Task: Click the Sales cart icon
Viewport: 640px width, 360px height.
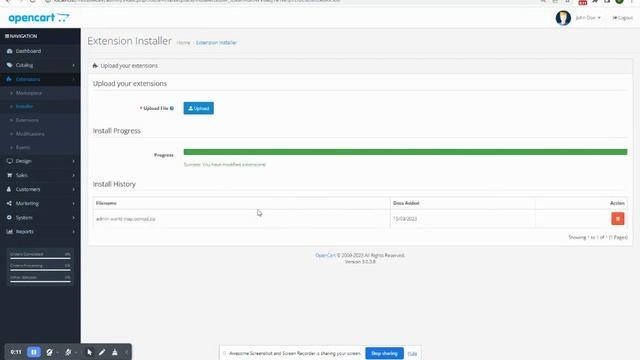Action: tap(9, 175)
